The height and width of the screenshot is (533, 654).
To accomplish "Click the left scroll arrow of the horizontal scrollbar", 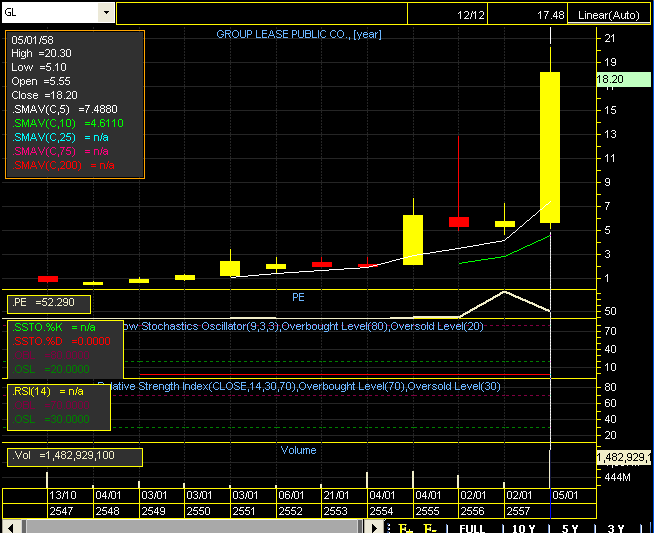I will click(8, 527).
